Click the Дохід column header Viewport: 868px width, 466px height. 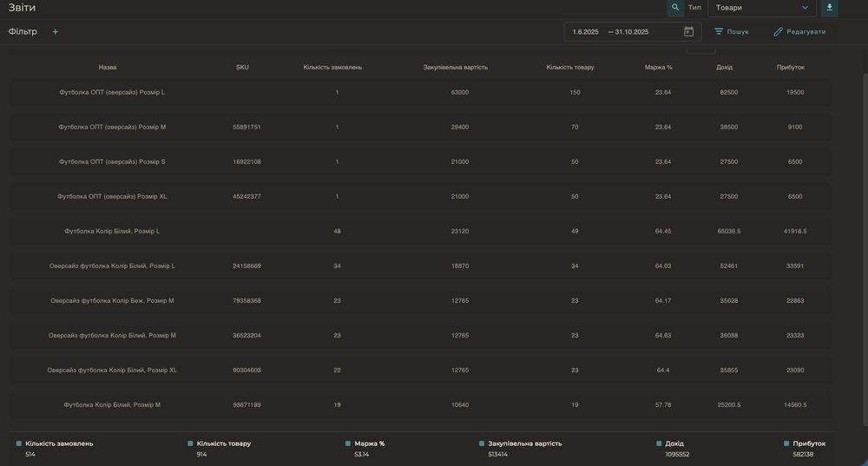[x=724, y=67]
